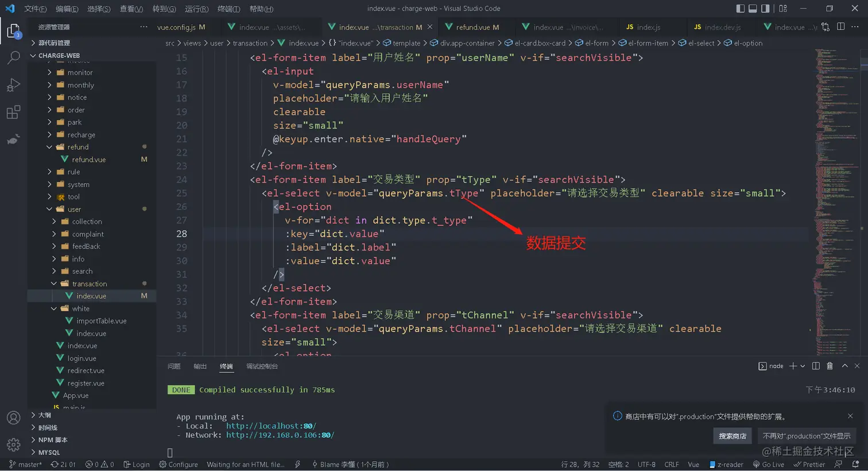Open the localhost:80 link in terminal
The height and width of the screenshot is (471, 868).
click(271, 426)
